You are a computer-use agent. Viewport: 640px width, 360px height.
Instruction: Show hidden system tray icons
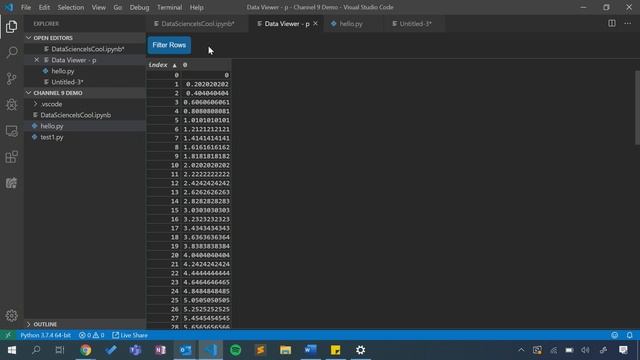[x=521, y=350]
